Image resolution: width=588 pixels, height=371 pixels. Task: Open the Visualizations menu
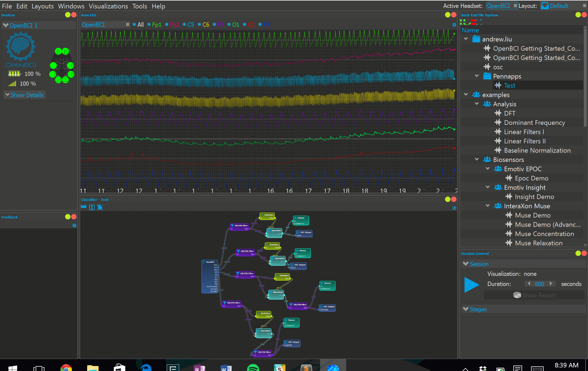(x=108, y=6)
